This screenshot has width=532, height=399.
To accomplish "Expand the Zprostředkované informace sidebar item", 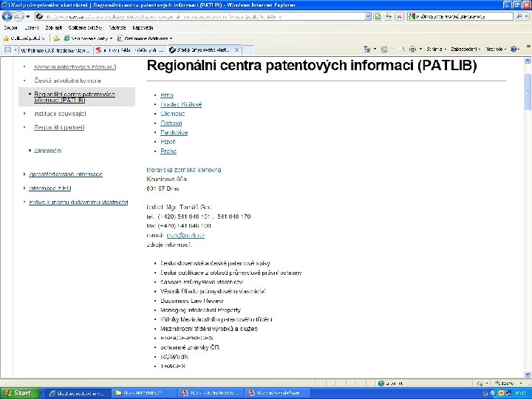I will pos(66,174).
